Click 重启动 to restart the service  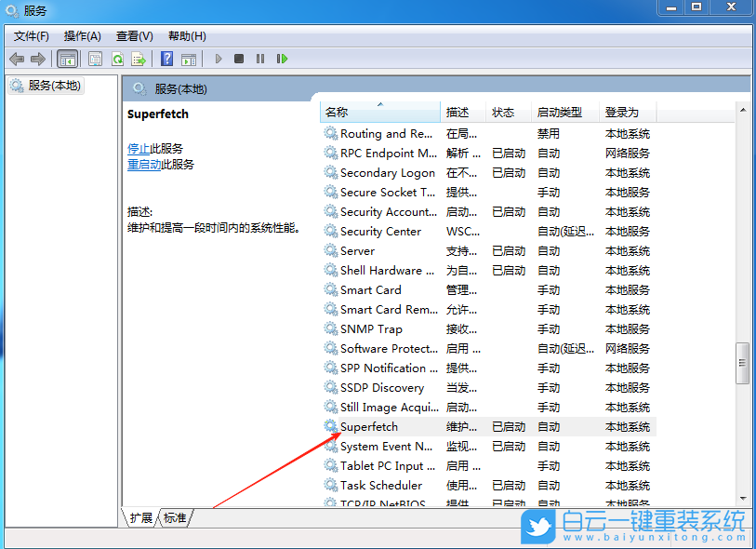click(x=143, y=164)
